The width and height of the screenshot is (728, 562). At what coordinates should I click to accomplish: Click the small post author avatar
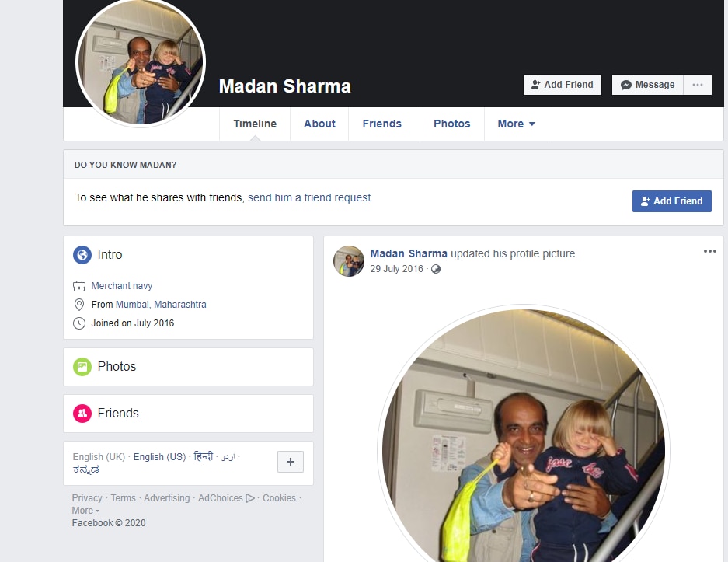pyautogui.click(x=349, y=261)
